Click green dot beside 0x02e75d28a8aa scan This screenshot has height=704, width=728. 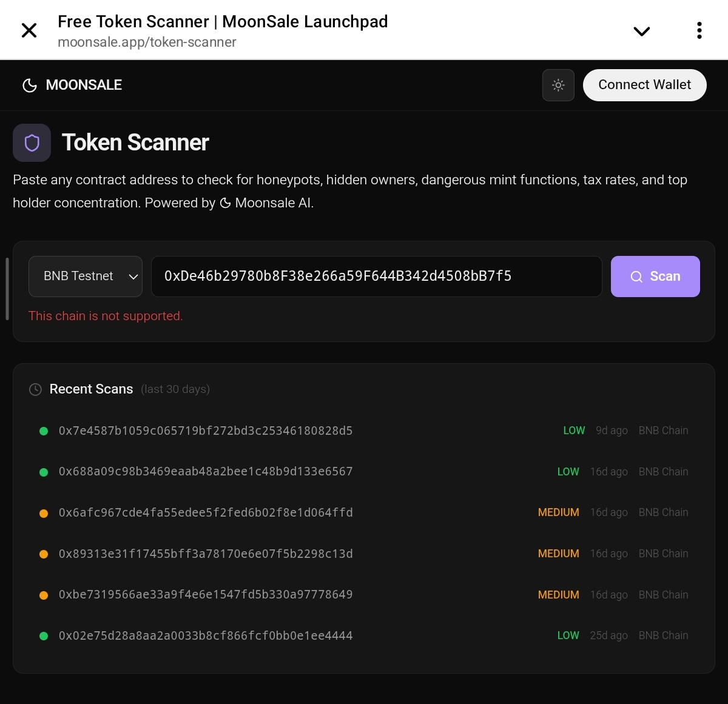(44, 636)
